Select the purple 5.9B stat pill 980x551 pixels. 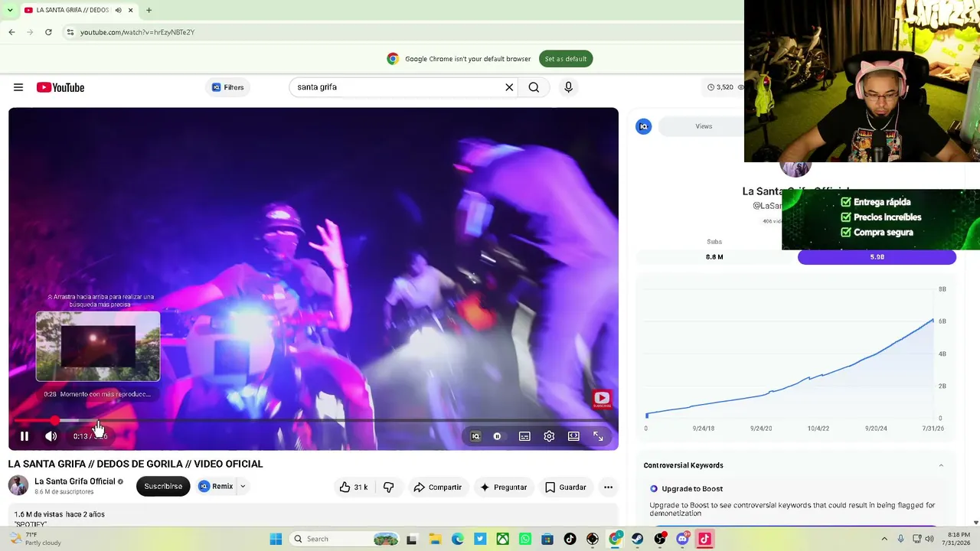pos(877,257)
